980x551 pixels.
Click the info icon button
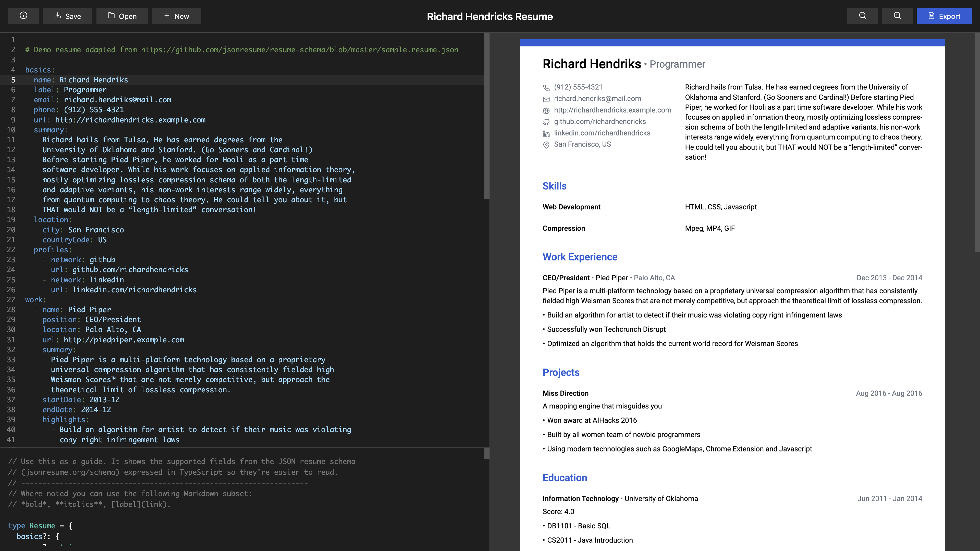[23, 16]
